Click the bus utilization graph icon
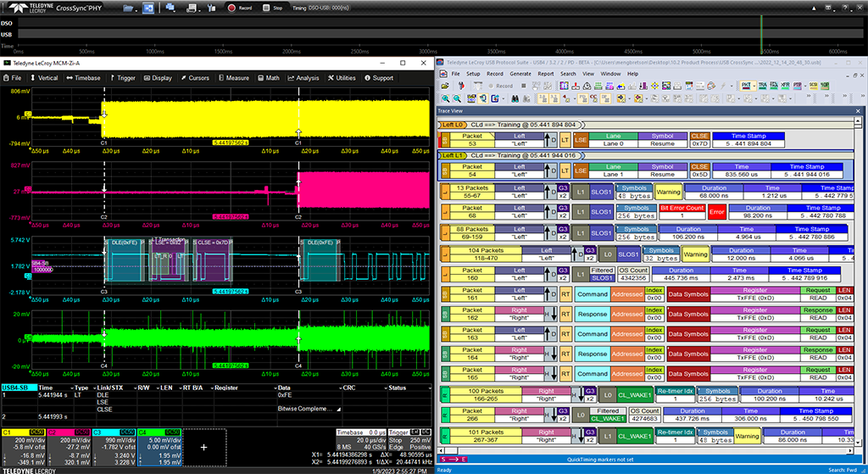Viewport: 868px width, 474px height. (x=632, y=86)
